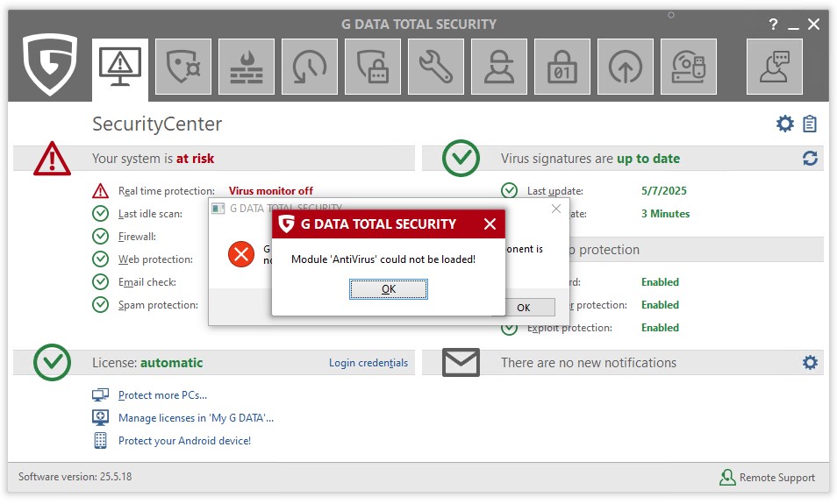Select Last idle scan label
The width and height of the screenshot is (837, 504).
pos(150,214)
